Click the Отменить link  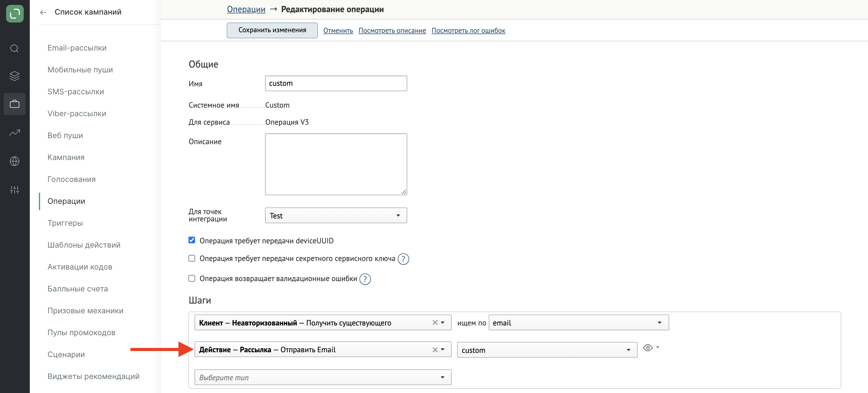click(338, 31)
